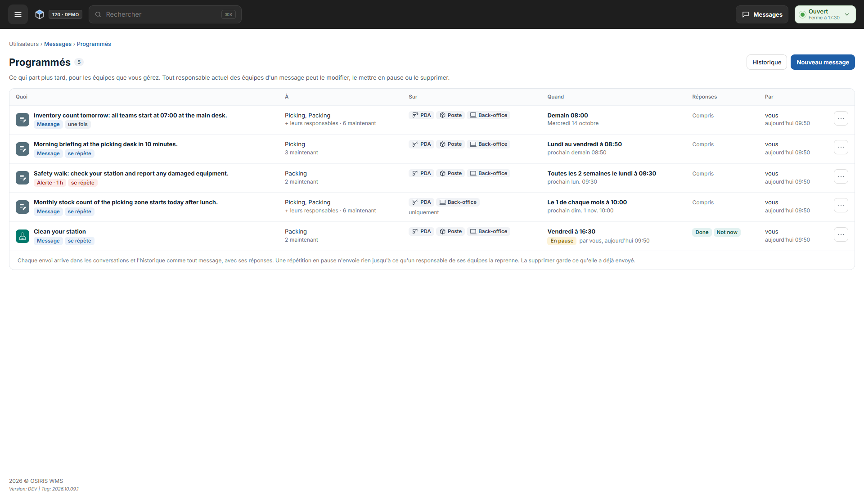The height and width of the screenshot is (504, 864).
Task: Click the Not now reply chip
Action: click(x=727, y=232)
